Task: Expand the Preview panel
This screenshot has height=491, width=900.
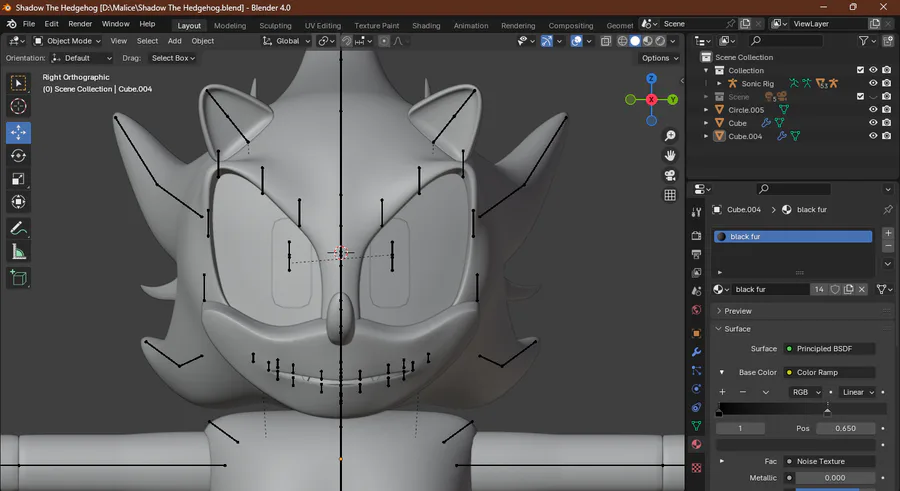Action: [x=738, y=311]
